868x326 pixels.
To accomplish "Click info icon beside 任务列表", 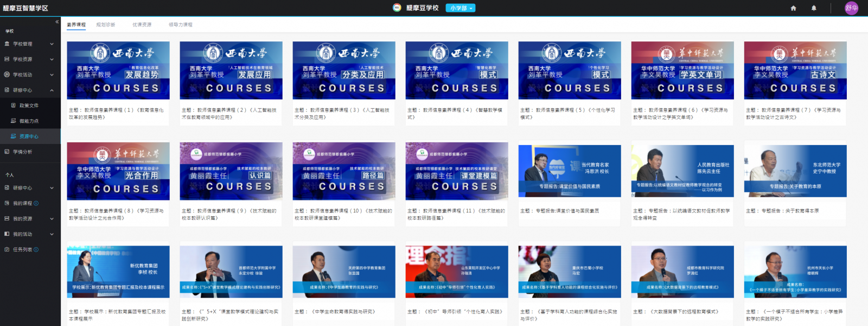I will [36, 250].
